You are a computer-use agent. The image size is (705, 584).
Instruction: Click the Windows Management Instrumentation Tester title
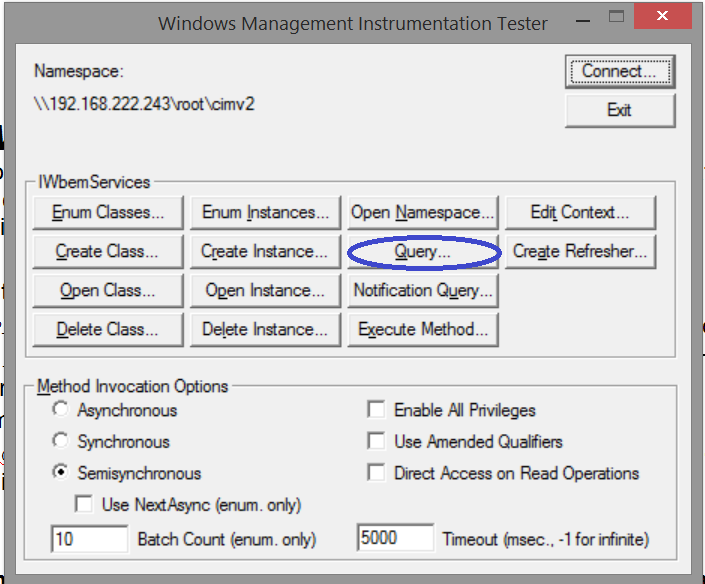353,23
